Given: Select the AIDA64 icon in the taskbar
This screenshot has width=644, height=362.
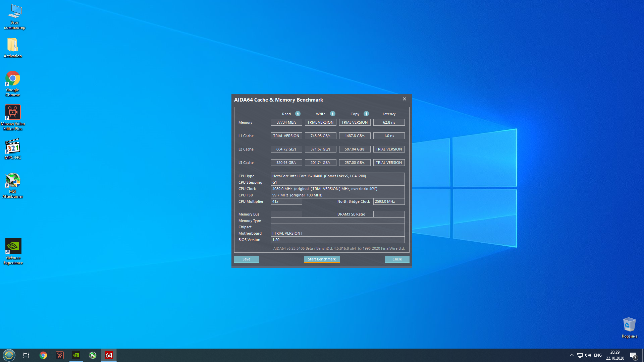Looking at the screenshot, I should (109, 355).
